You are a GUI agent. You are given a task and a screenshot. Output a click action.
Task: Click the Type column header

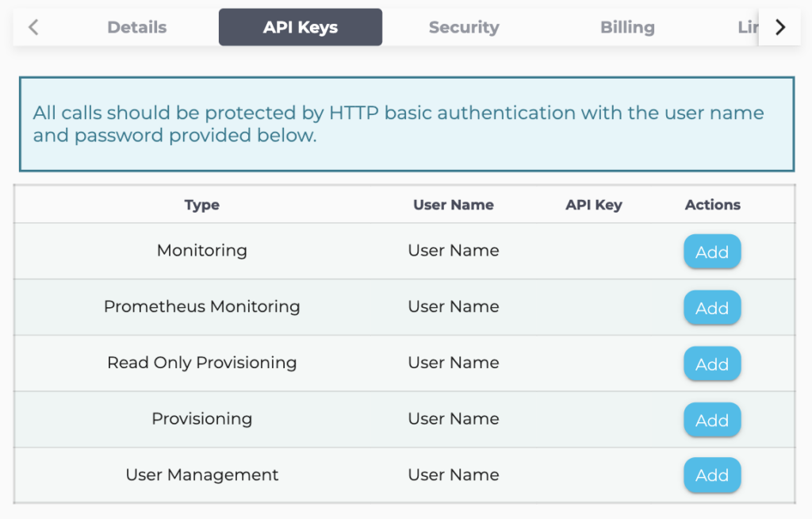pos(201,204)
